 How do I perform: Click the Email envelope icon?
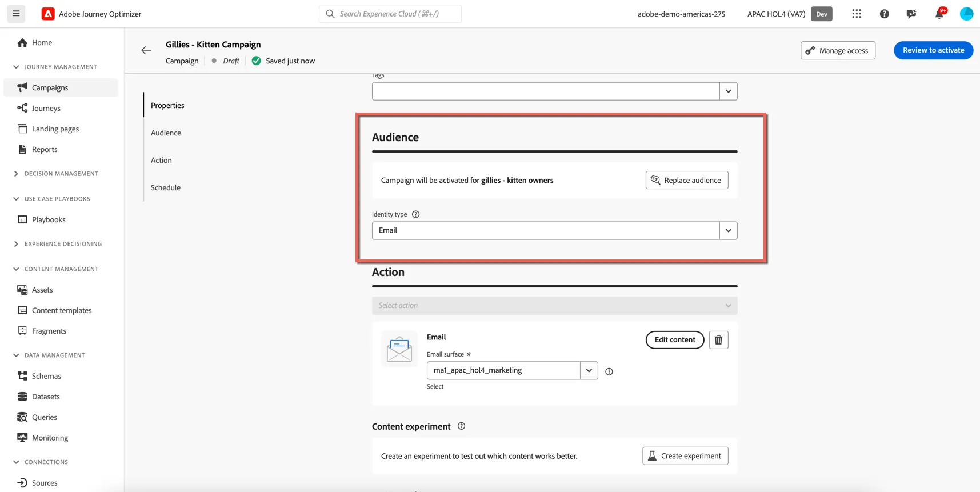coord(399,349)
